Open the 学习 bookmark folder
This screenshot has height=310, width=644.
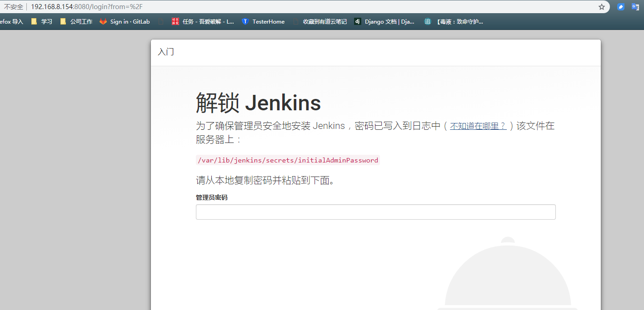[x=41, y=21]
